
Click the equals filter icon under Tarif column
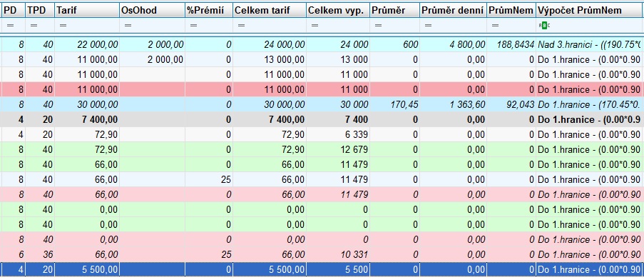coord(63,26)
